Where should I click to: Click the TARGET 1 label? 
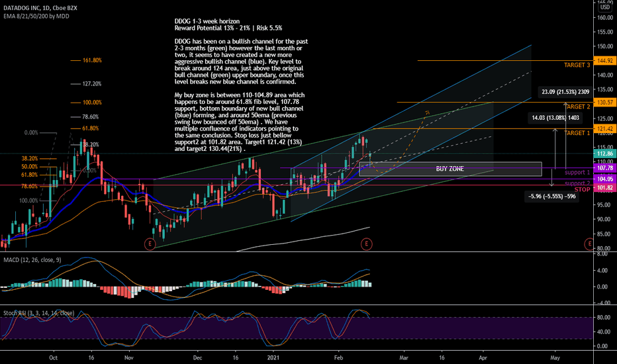click(x=578, y=133)
